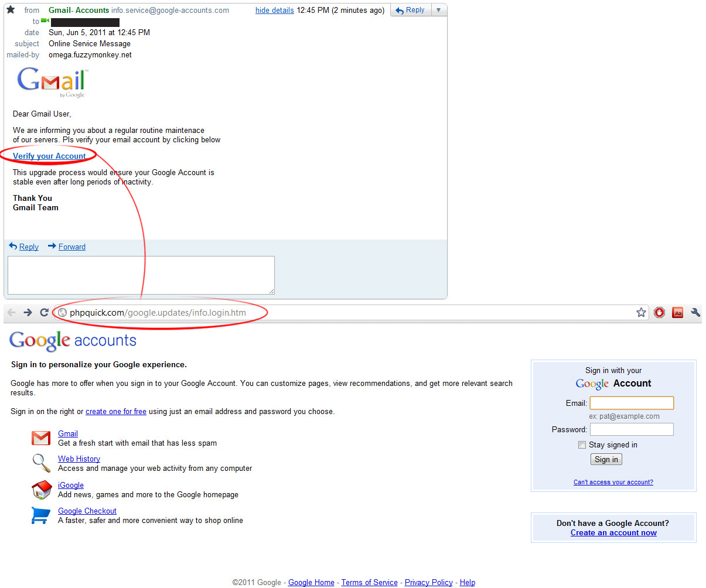This screenshot has width=706, height=588.
Task: Click the red ad-blocker extension icon
Action: [x=660, y=313]
